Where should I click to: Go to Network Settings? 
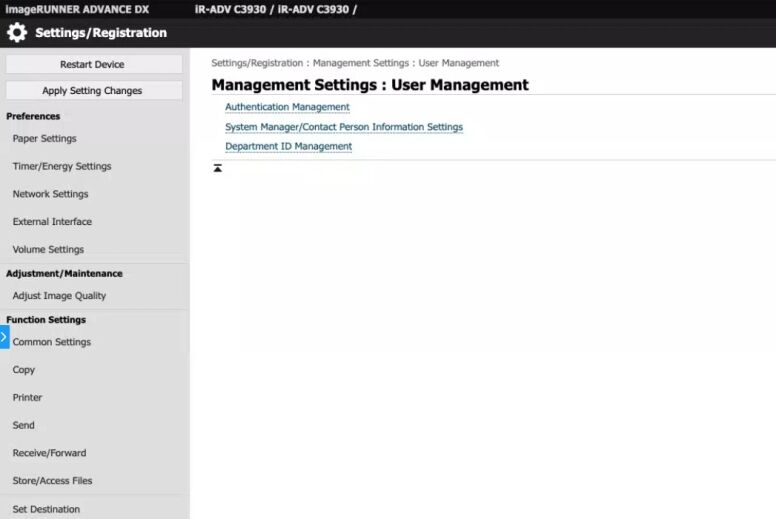click(50, 194)
